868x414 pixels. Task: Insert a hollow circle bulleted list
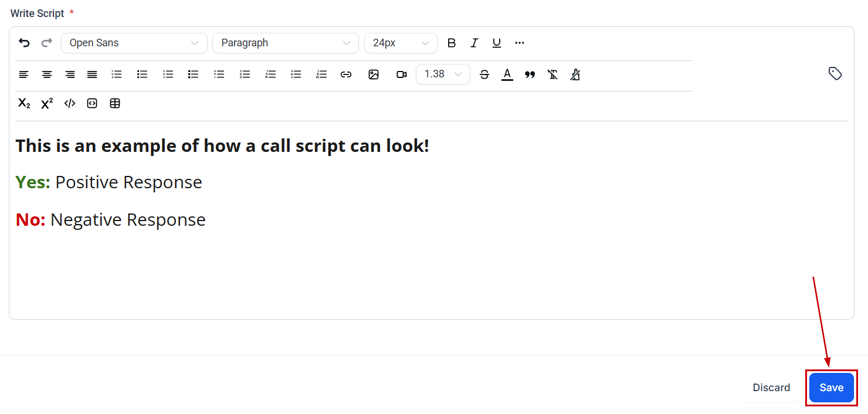[168, 74]
